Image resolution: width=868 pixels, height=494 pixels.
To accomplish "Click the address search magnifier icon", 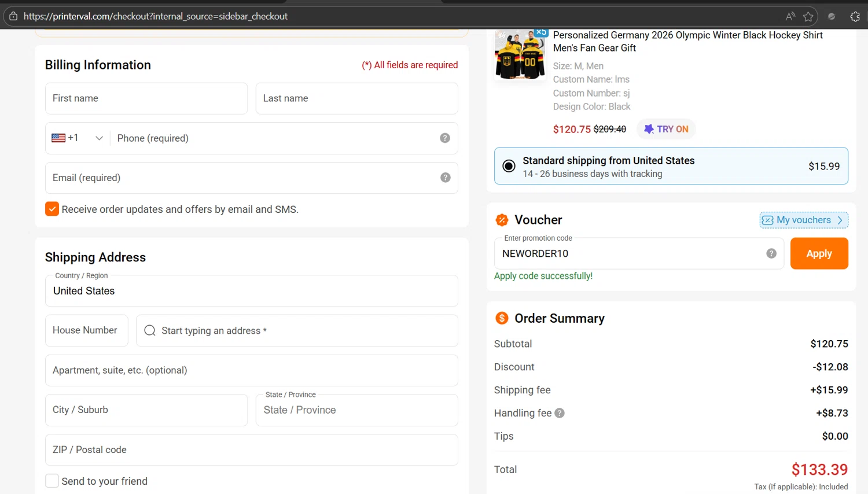I will [x=150, y=330].
